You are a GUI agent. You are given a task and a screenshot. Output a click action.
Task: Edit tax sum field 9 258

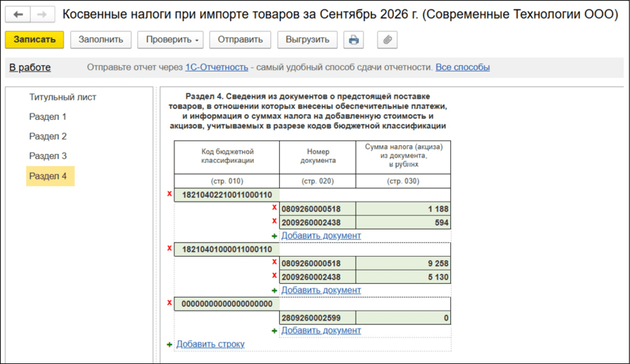(403, 264)
